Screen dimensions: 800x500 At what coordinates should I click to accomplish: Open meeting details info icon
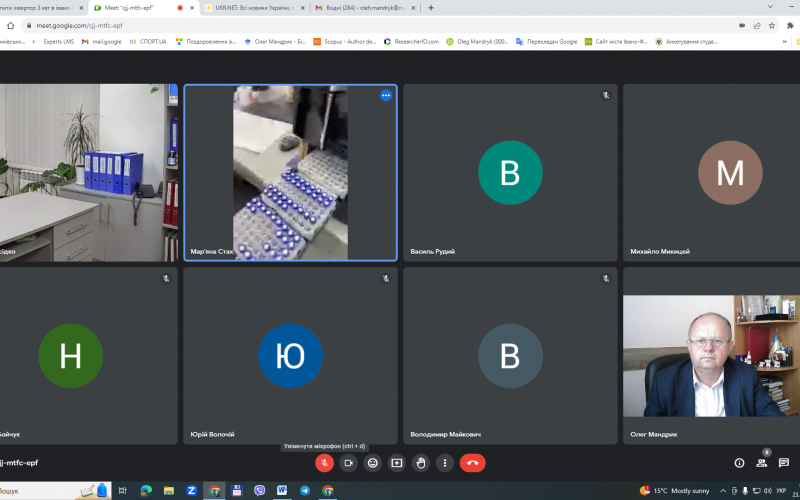coord(739,463)
